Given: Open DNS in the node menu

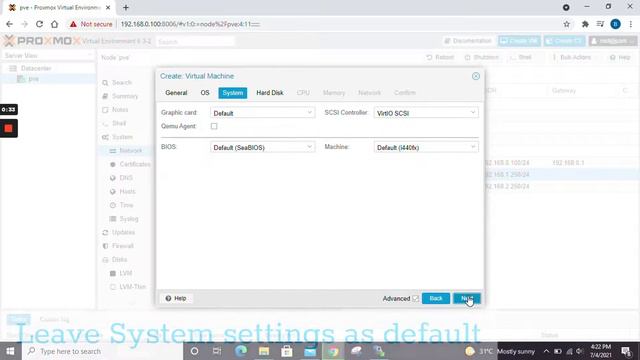Looking at the screenshot, I should click(x=126, y=178).
